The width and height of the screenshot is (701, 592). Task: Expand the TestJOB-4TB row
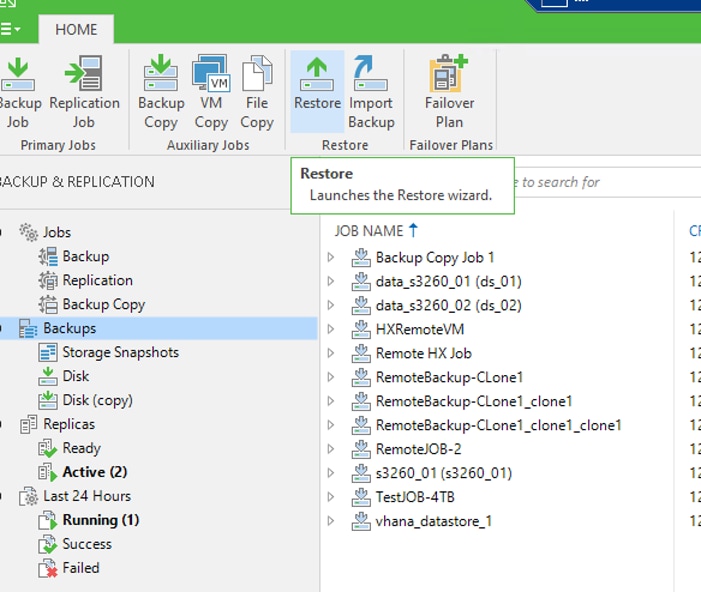(331, 497)
